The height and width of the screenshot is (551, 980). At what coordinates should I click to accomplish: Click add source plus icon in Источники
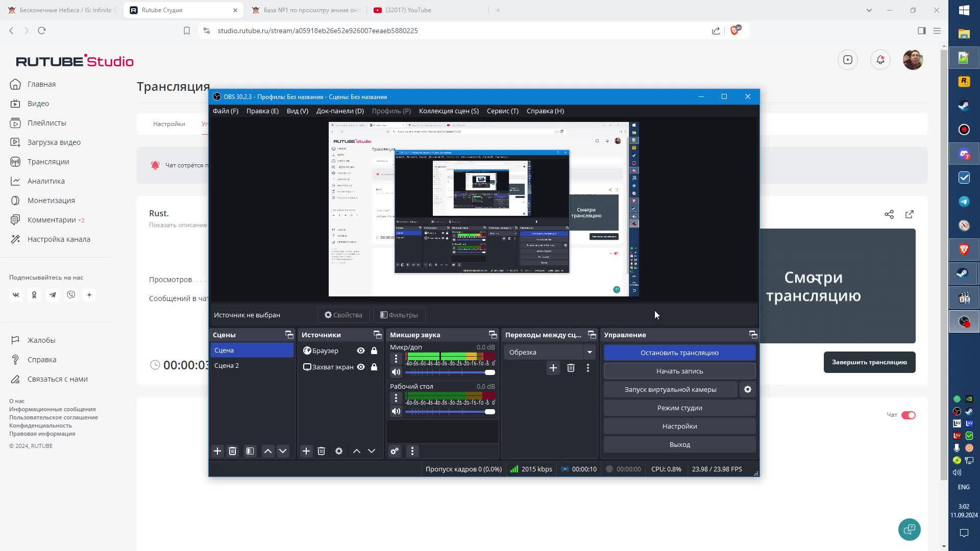pyautogui.click(x=306, y=451)
